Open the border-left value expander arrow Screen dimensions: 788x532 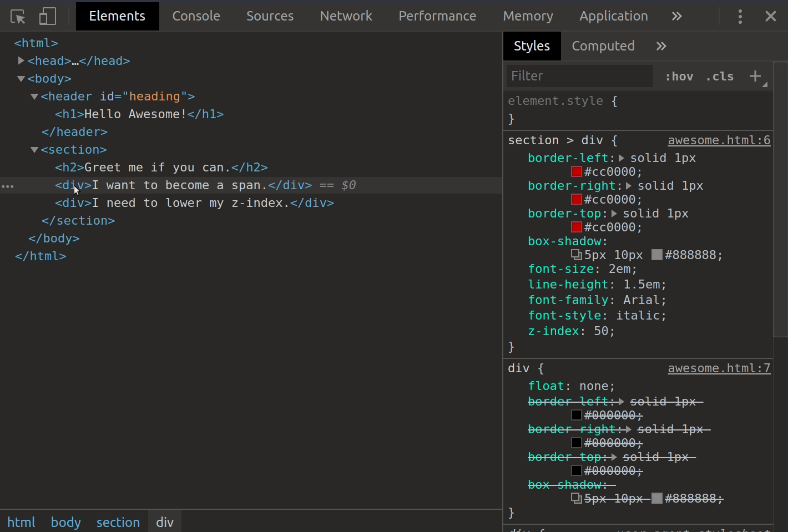coord(622,158)
